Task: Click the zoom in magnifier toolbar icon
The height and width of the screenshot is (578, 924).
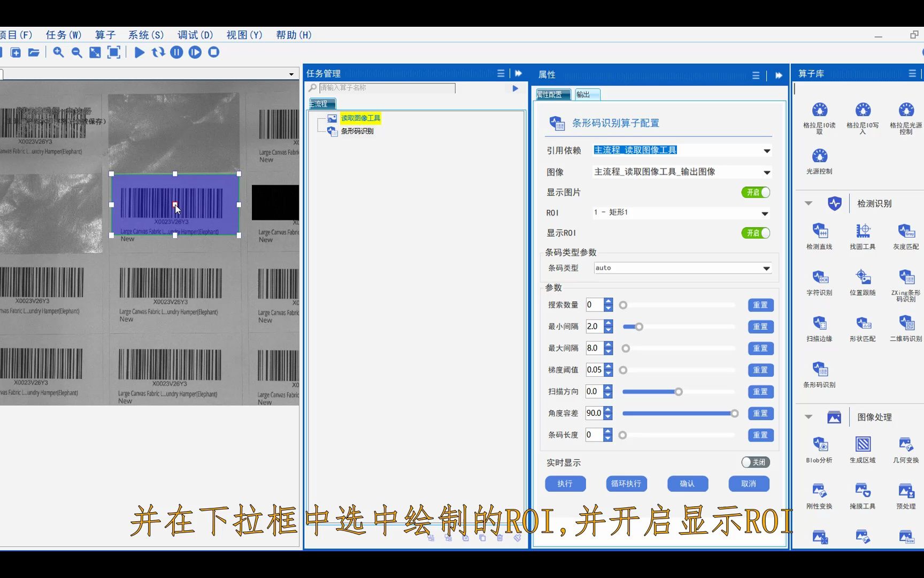Action: [58, 52]
